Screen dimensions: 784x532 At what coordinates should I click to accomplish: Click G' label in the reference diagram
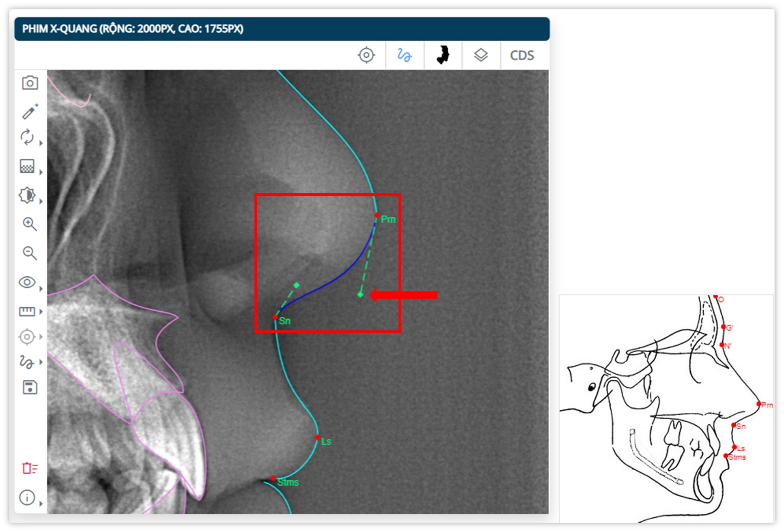(729, 328)
